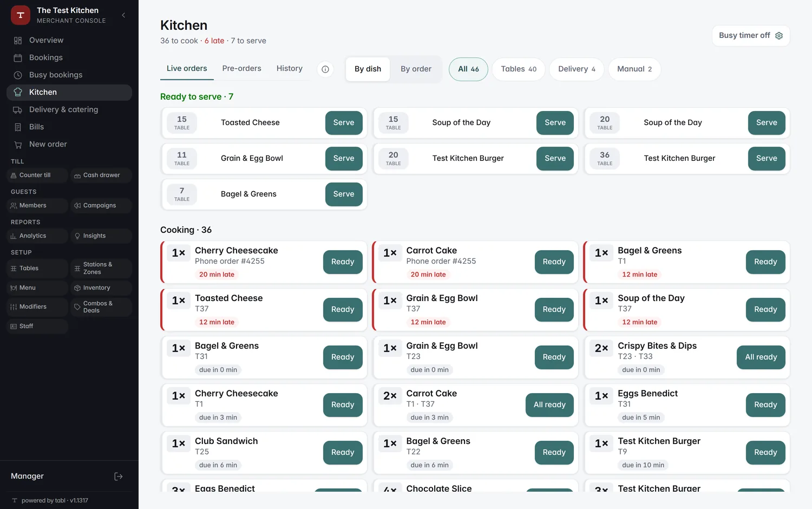Mark Soup of the Day T37 ready
The height and width of the screenshot is (509, 812).
point(765,310)
